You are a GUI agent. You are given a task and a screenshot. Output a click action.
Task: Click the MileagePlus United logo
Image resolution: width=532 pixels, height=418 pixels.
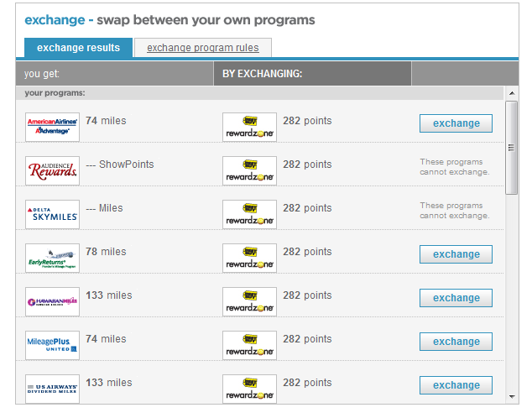[x=52, y=345]
